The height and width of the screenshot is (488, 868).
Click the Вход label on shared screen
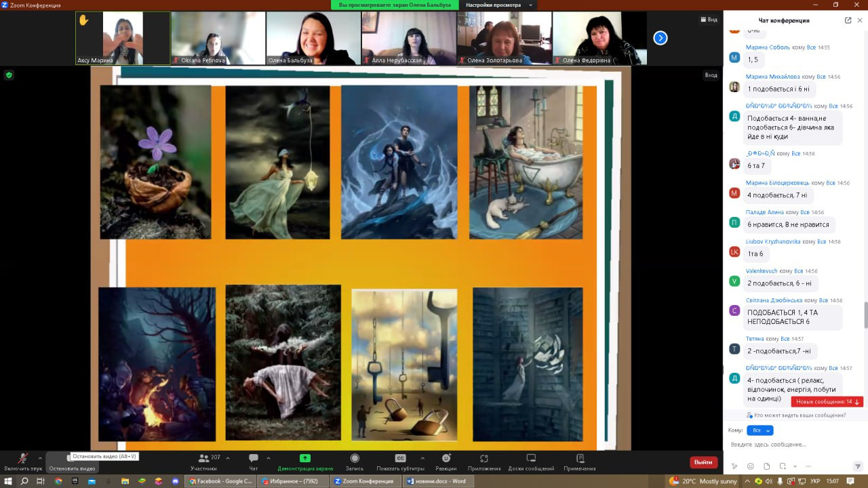click(711, 75)
